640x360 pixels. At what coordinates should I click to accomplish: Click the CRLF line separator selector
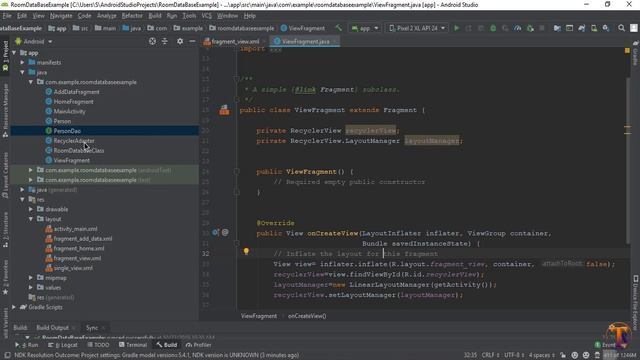click(490, 355)
